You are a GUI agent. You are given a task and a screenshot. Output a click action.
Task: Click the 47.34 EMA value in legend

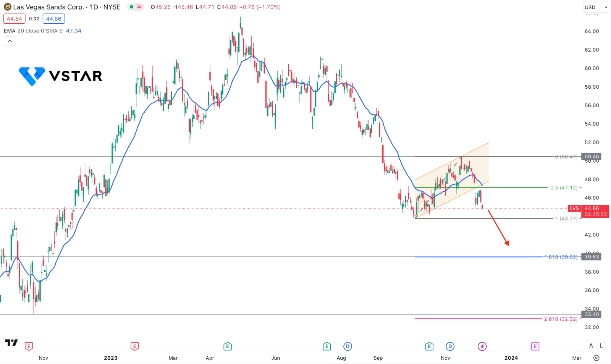pos(74,31)
